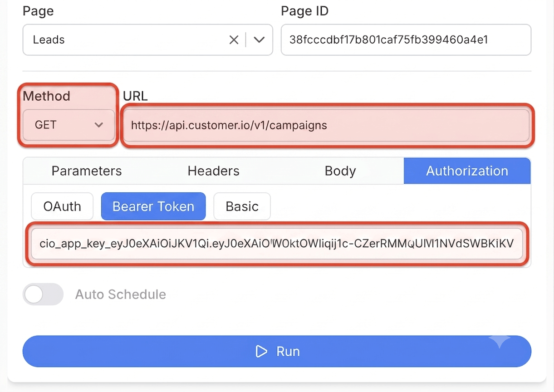Switch to the Body tab
Image resolution: width=554 pixels, height=392 pixels.
[x=340, y=171]
